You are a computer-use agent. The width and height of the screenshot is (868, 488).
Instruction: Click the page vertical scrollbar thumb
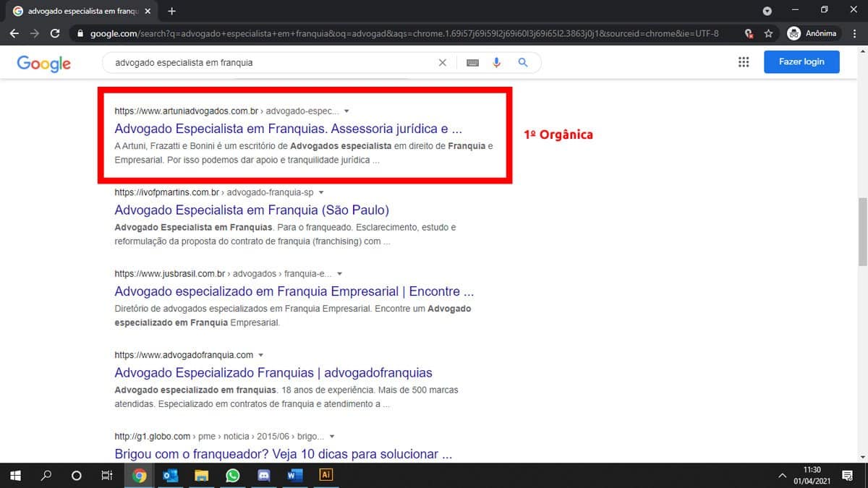coord(862,231)
